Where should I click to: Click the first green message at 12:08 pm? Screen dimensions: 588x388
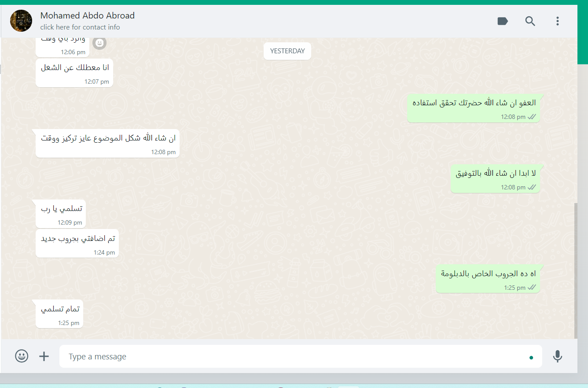(474, 108)
